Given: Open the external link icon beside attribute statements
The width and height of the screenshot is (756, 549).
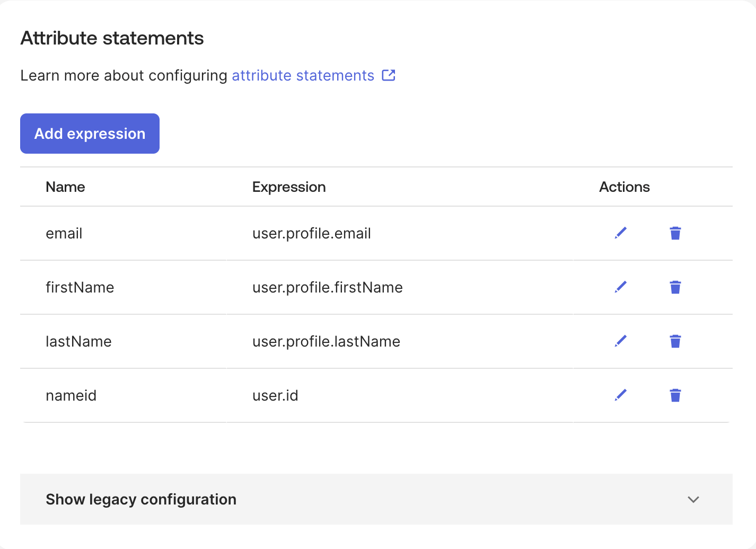Looking at the screenshot, I should point(389,75).
